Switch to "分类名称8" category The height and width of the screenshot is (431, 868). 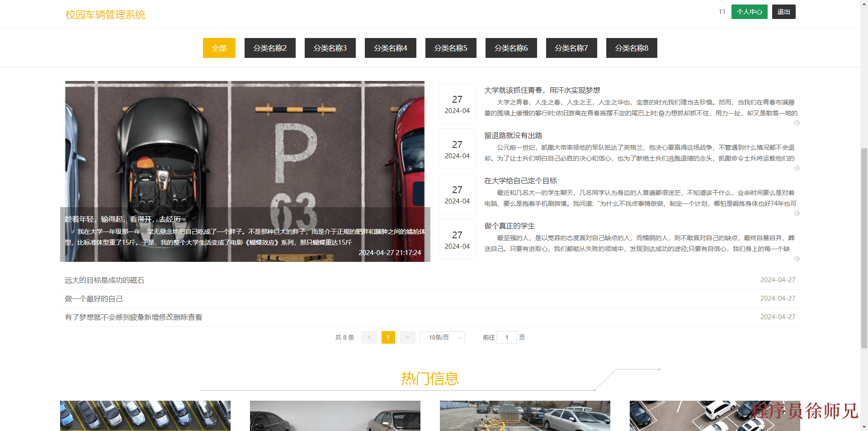pos(631,47)
